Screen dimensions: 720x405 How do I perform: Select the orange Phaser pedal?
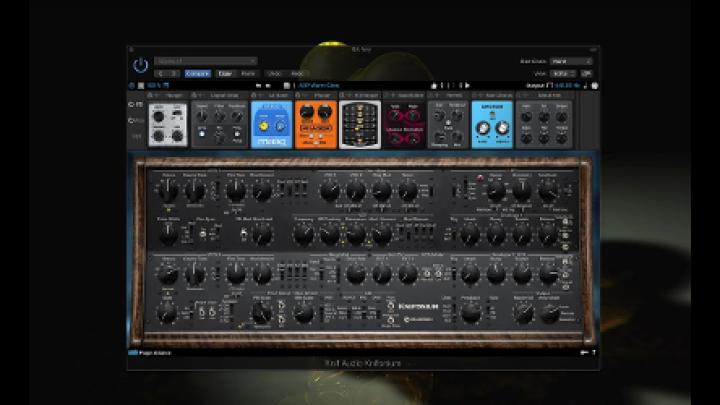pos(315,124)
